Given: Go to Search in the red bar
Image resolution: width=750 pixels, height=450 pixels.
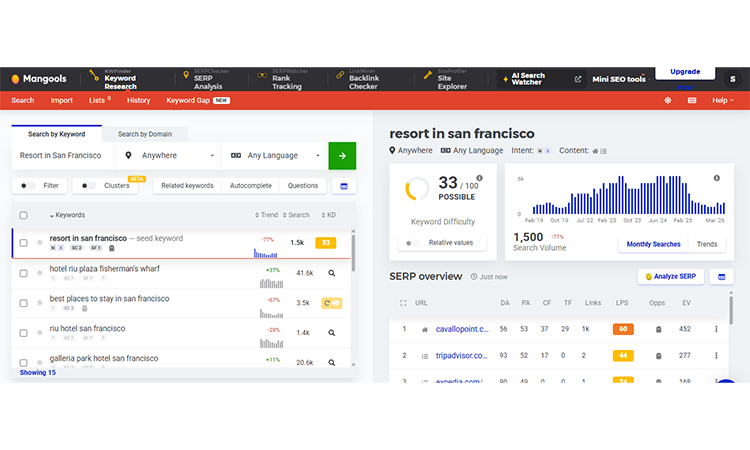Looking at the screenshot, I should click(22, 100).
